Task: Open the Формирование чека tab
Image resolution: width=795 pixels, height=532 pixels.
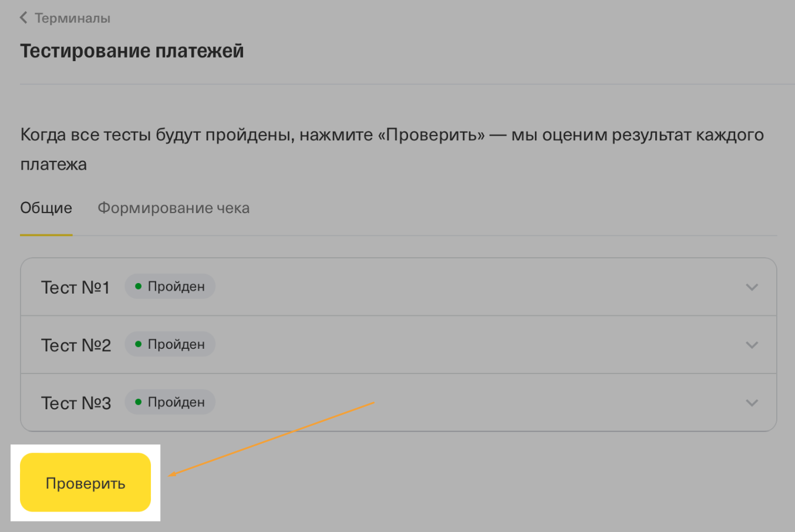Action: point(173,208)
